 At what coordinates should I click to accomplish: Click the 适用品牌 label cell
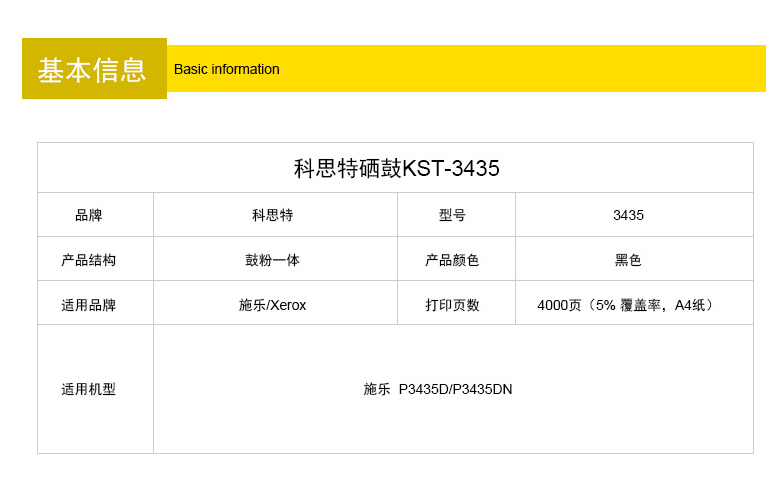coord(89,305)
